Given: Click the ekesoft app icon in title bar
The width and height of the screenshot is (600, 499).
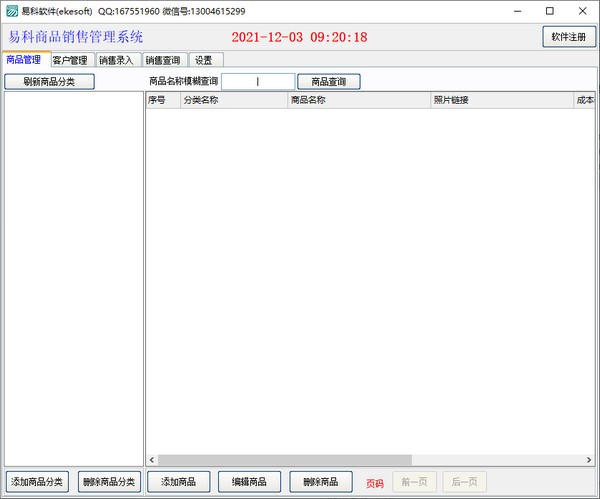Looking at the screenshot, I should pyautogui.click(x=11, y=11).
